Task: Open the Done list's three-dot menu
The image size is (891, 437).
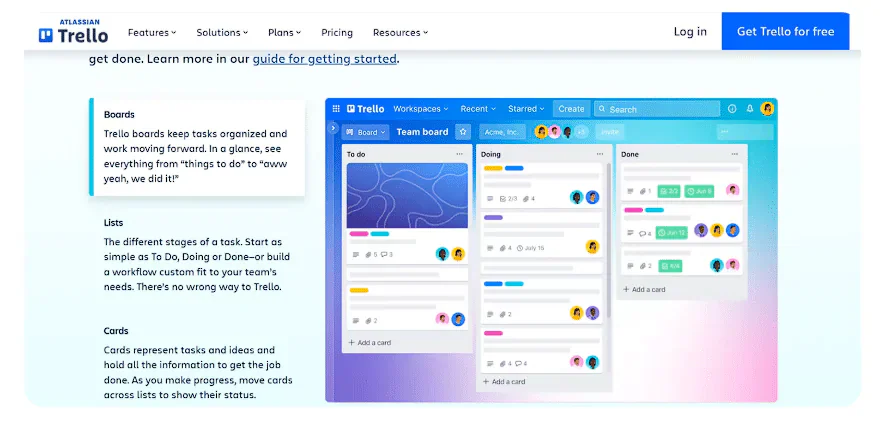Action: tap(735, 154)
